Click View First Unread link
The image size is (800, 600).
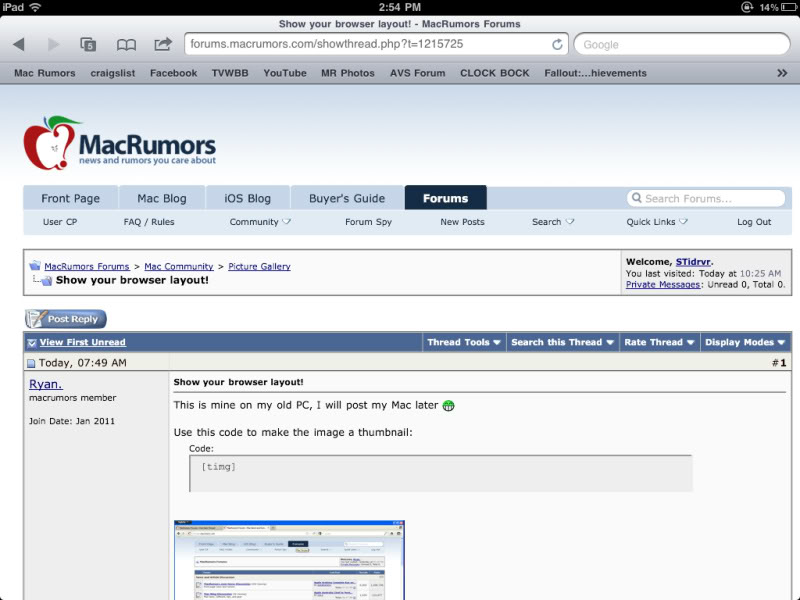(83, 342)
